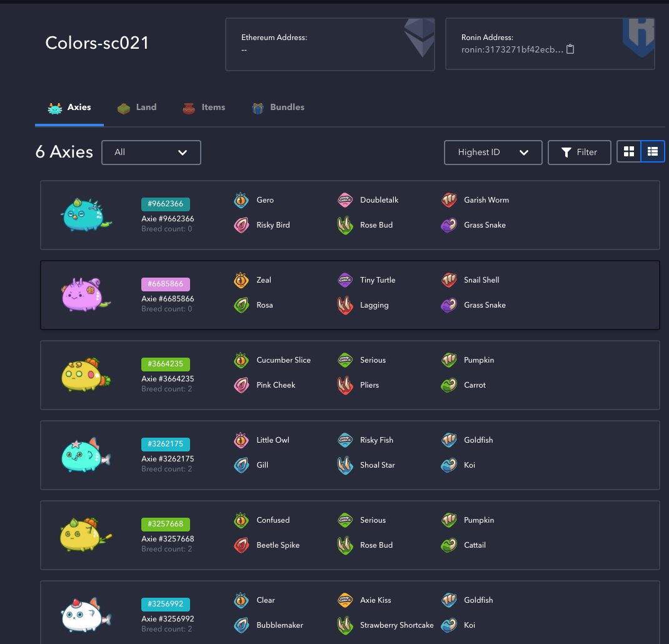
Task: Open the pink Axie #6685866 thumbnail
Action: coord(87,294)
